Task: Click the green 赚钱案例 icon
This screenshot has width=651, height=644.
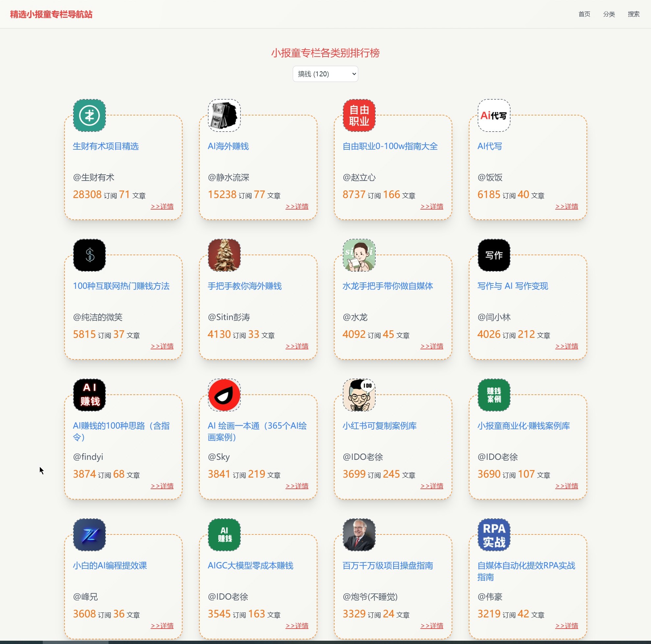Action: pyautogui.click(x=494, y=395)
